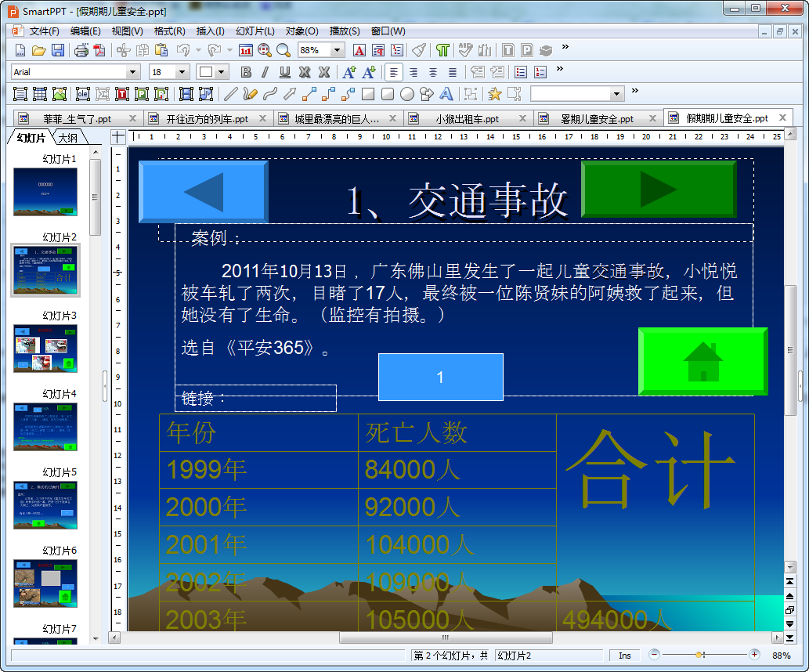Toggle underline formatting
The image size is (809, 672).
pyautogui.click(x=285, y=72)
